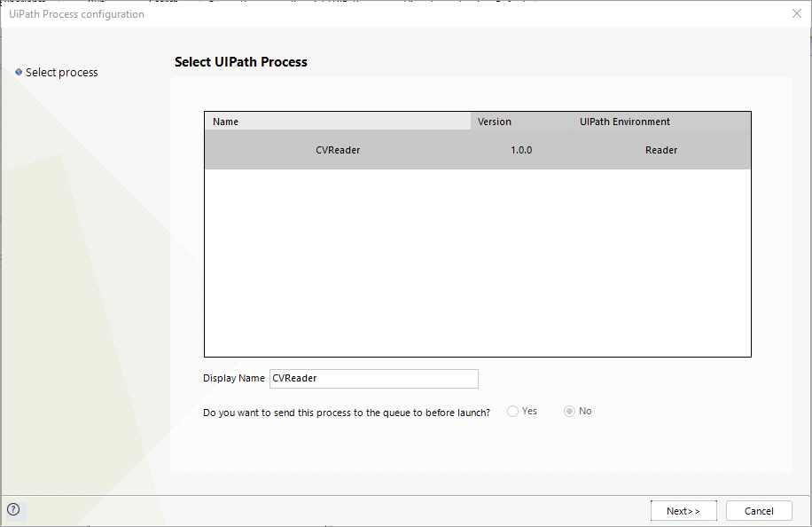Click the Cancel button
Screen dimensions: 812x527
[x=759, y=511]
